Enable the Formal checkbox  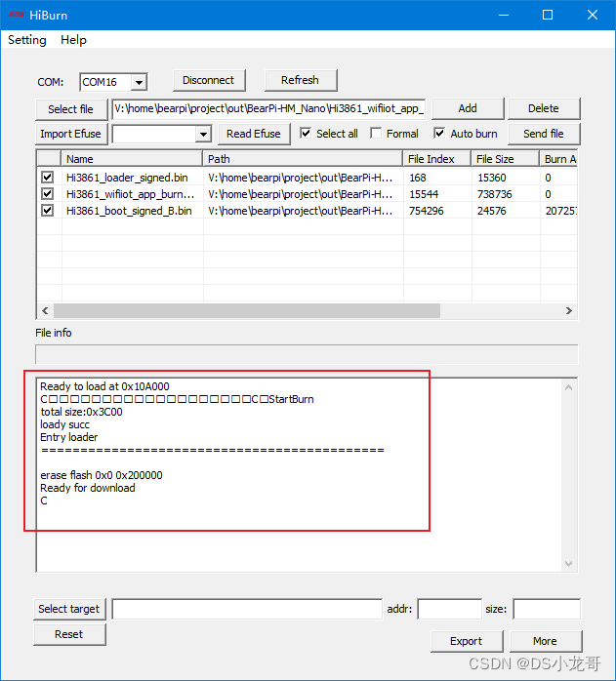pyautogui.click(x=376, y=133)
